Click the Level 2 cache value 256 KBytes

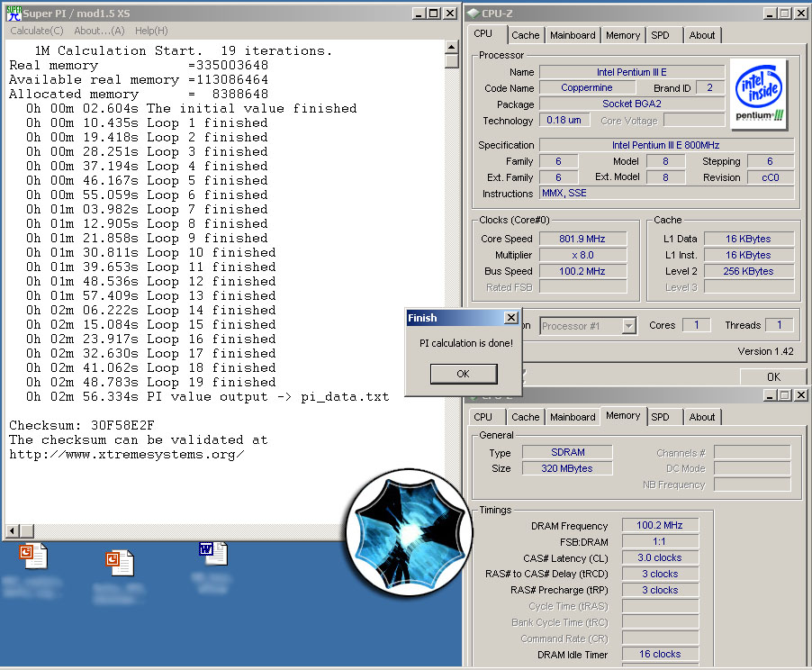tap(748, 271)
